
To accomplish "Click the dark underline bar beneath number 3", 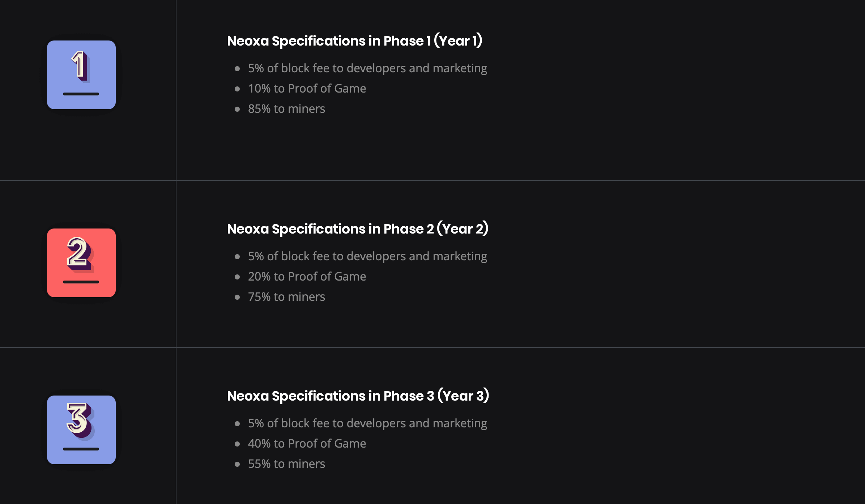I will point(81,449).
